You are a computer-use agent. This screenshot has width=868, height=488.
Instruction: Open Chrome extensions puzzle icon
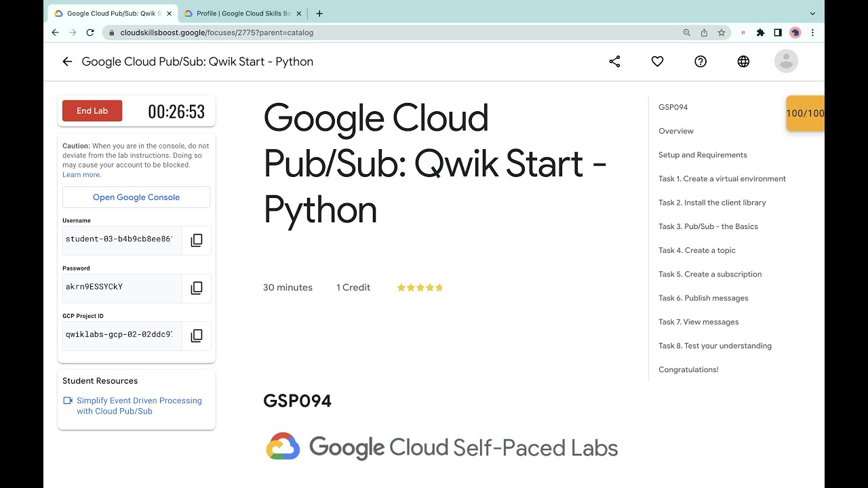[760, 33]
